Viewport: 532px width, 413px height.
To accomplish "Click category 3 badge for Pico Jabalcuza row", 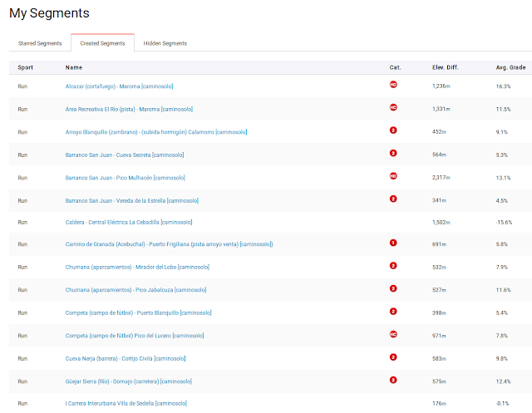I will pos(393,289).
